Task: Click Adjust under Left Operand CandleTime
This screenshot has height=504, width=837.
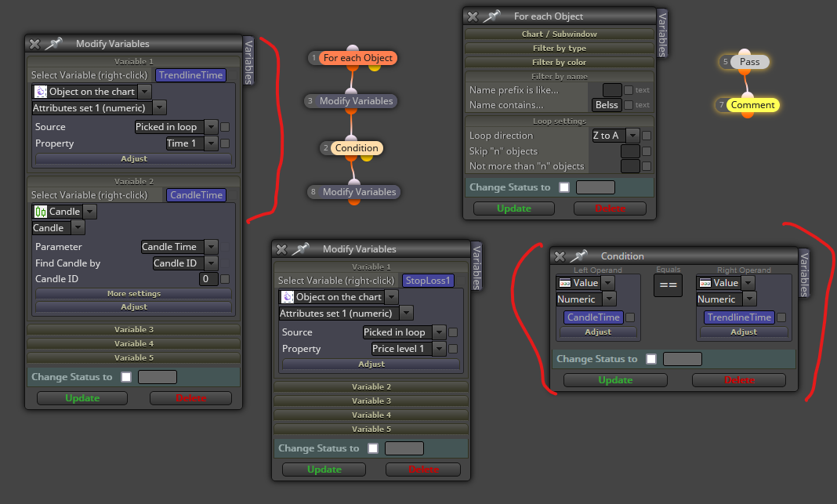Action: pos(598,332)
